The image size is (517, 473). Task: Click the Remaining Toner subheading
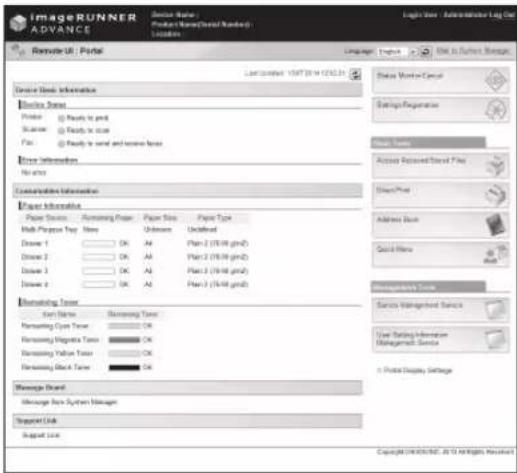[50, 302]
